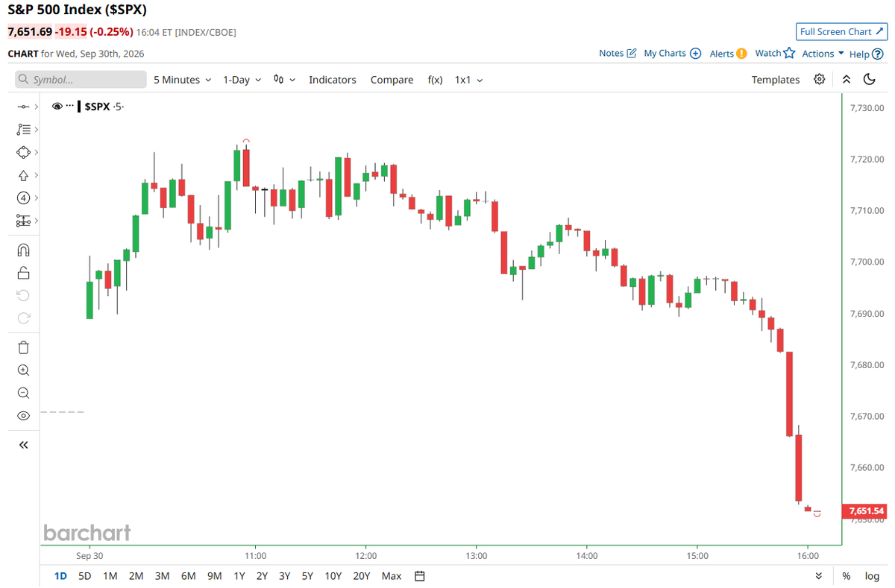Viewport: 895px width, 588px height.
Task: Open Alerts link
Action: click(x=728, y=53)
